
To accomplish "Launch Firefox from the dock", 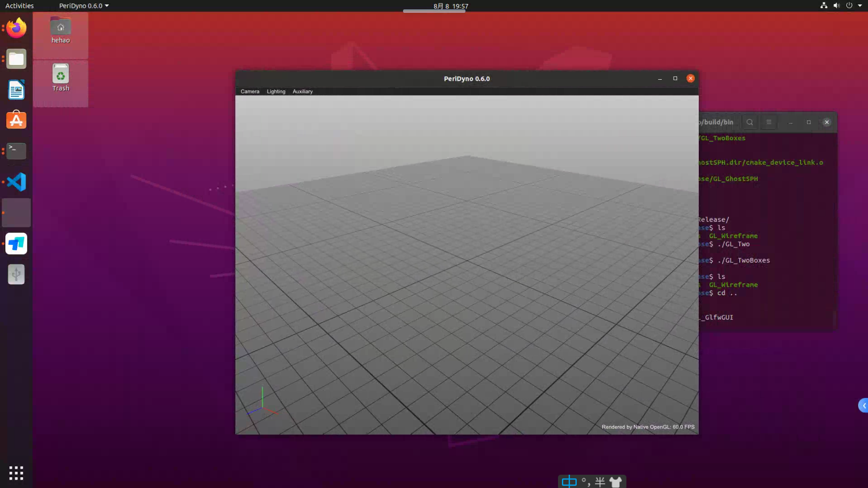I will click(16, 28).
